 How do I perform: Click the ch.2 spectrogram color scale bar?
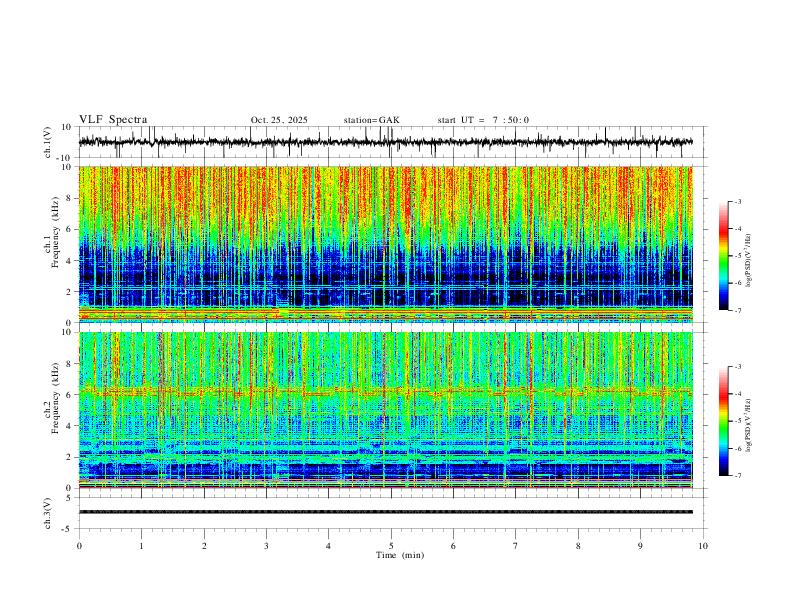(724, 421)
